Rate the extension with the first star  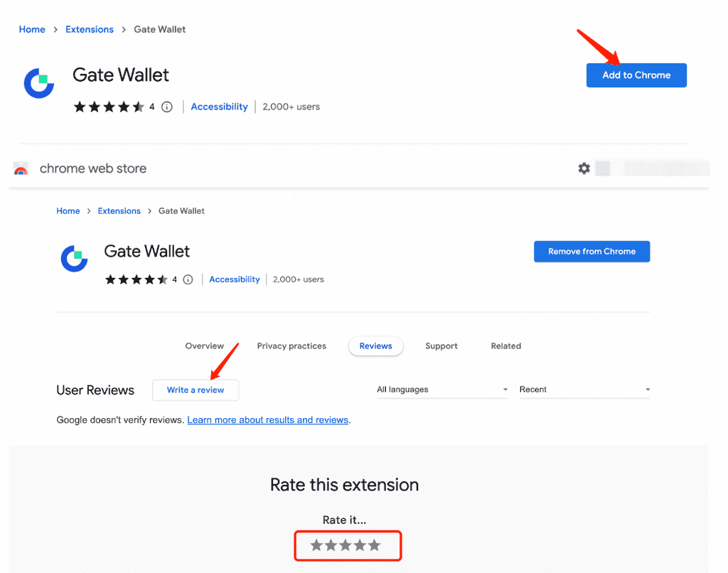coord(316,545)
